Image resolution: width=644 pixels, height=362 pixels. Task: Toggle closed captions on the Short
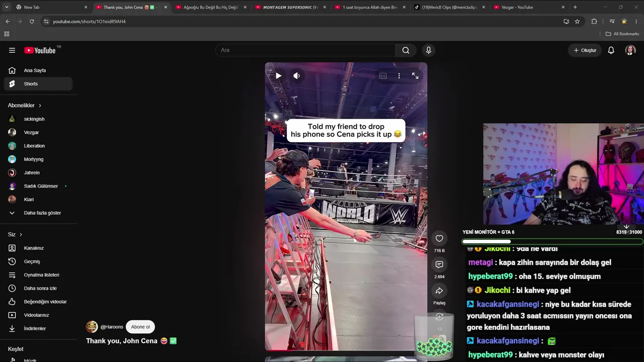tap(383, 75)
